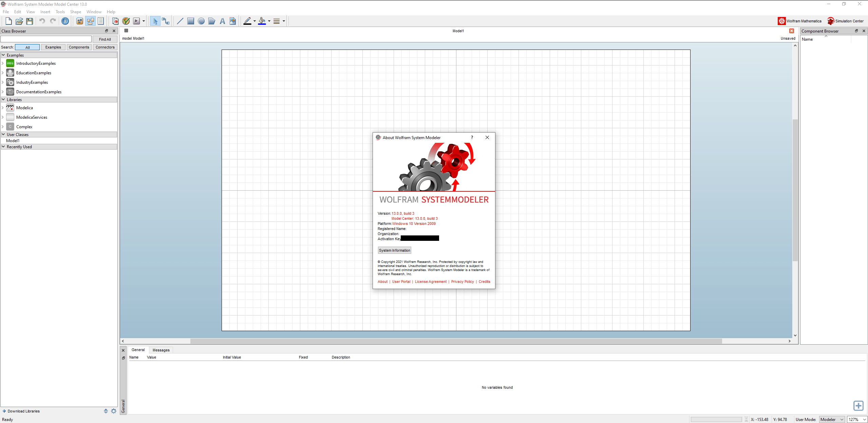Select the Polygon drawing tool
The width and height of the screenshot is (868, 423).
tap(212, 21)
